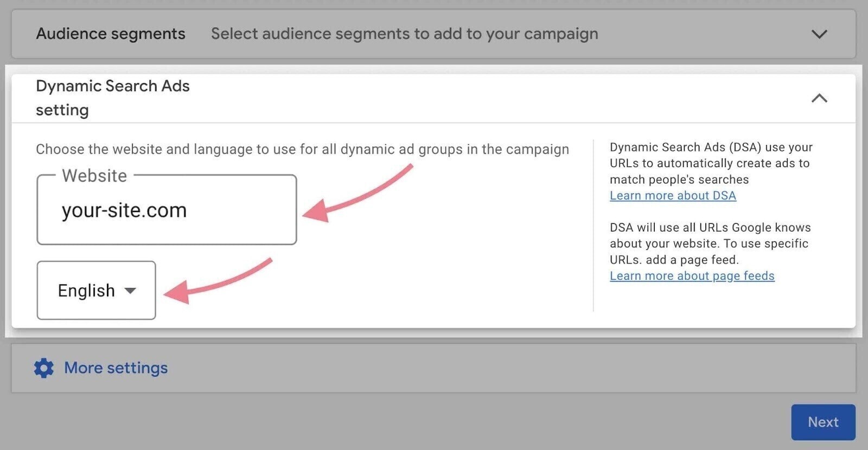Expand the Audience segments chevron
The image size is (868, 450).
(x=819, y=34)
